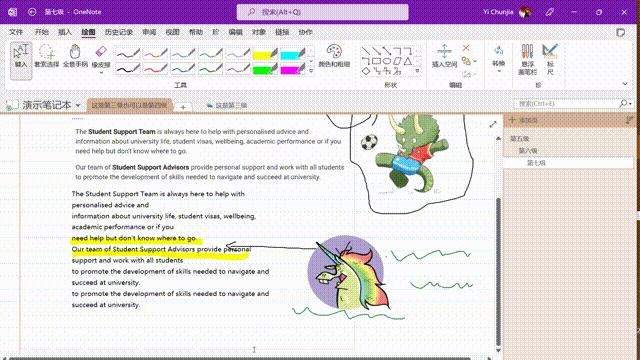Collapse the ribbon with chevron
Screen dimensions: 640x360
pyautogui.click(x=625, y=84)
